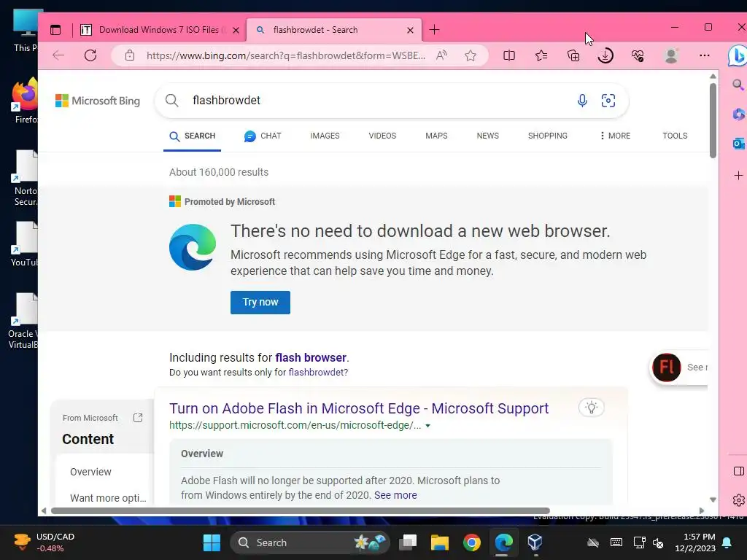Image resolution: width=747 pixels, height=560 pixels.
Task: Open clock showing 1:57 PM
Action: 695,542
